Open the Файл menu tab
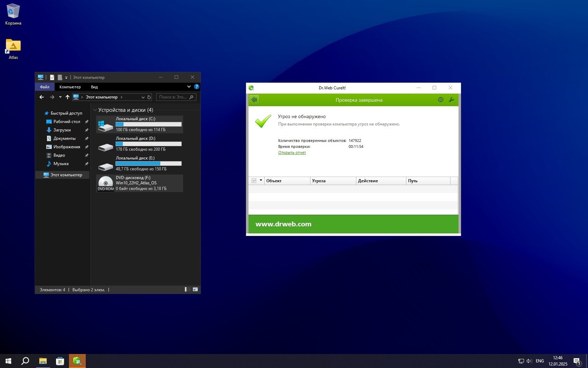Image resolution: width=588 pixels, height=368 pixels. tap(44, 87)
